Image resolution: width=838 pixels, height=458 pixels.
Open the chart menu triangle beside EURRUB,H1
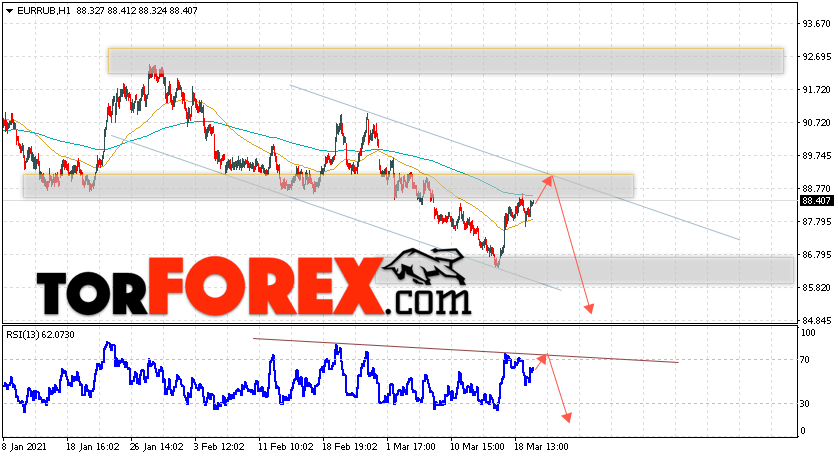10,11
